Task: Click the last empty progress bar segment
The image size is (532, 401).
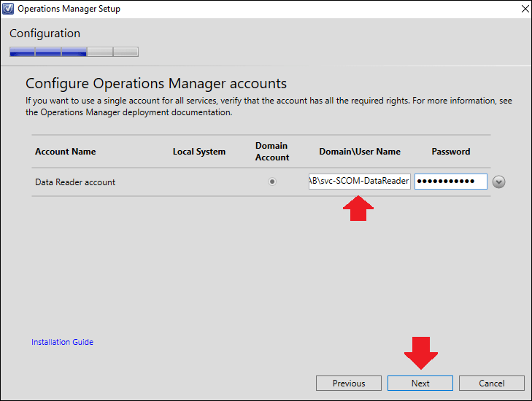Action: tap(126, 52)
